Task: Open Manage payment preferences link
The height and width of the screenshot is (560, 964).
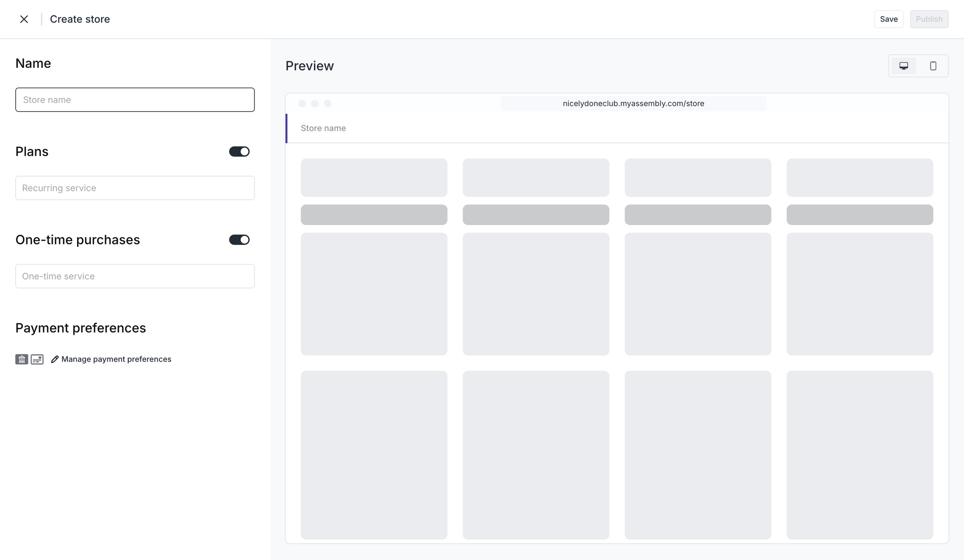Action: pyautogui.click(x=116, y=359)
